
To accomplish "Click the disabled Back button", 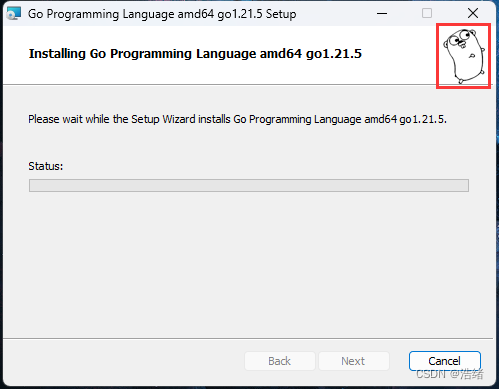I will point(280,361).
